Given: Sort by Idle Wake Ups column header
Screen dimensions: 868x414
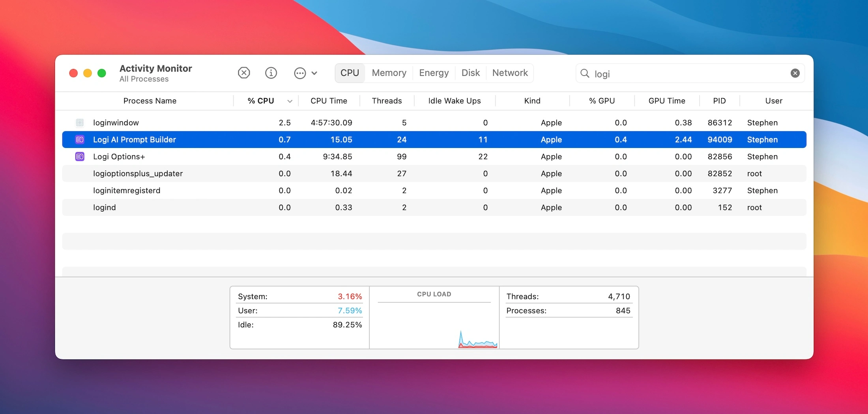Looking at the screenshot, I should 455,101.
